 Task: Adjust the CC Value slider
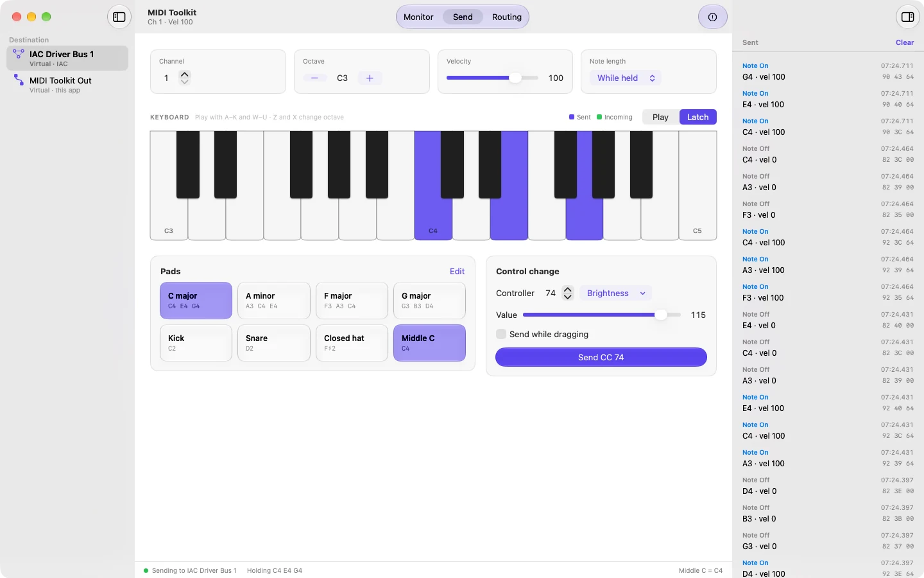click(602, 315)
